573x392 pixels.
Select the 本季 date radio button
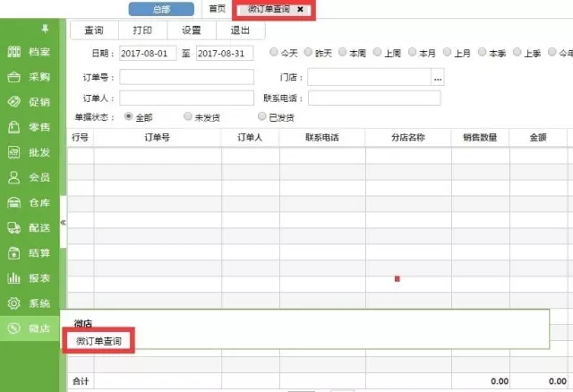482,52
